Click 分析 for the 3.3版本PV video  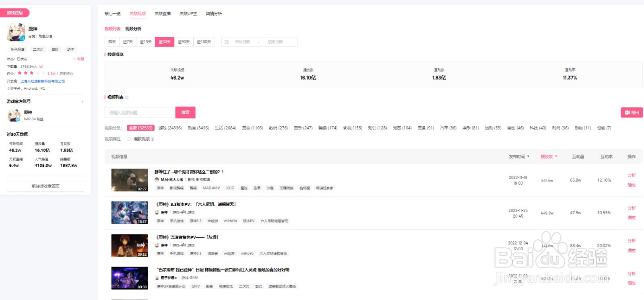632,208
